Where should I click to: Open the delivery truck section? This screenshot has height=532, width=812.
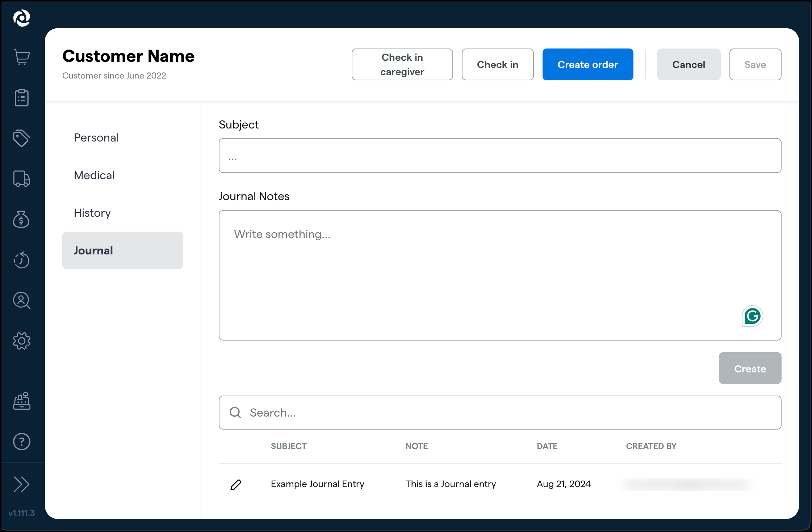tap(21, 179)
